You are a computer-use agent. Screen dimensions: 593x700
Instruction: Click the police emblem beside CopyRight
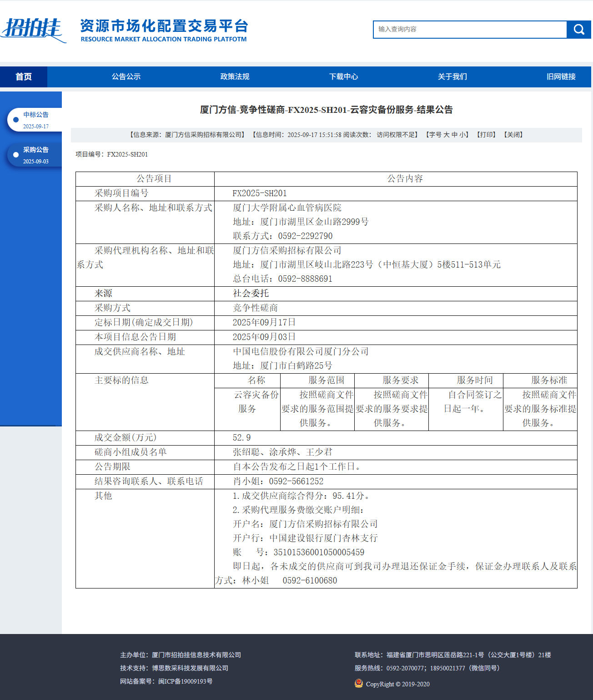[359, 684]
